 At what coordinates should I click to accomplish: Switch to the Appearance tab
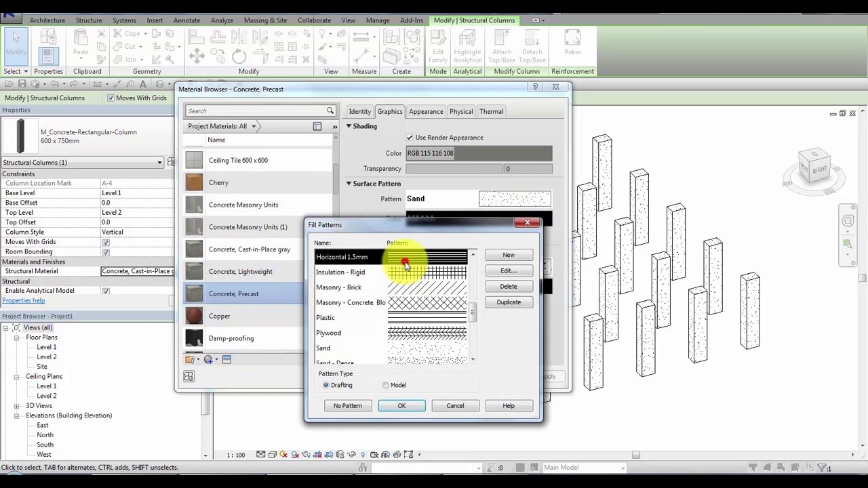(426, 112)
